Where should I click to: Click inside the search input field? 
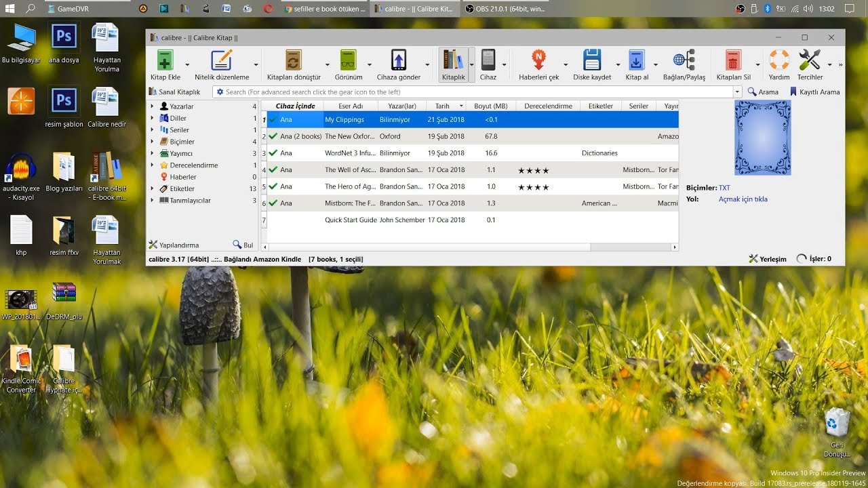pos(478,91)
